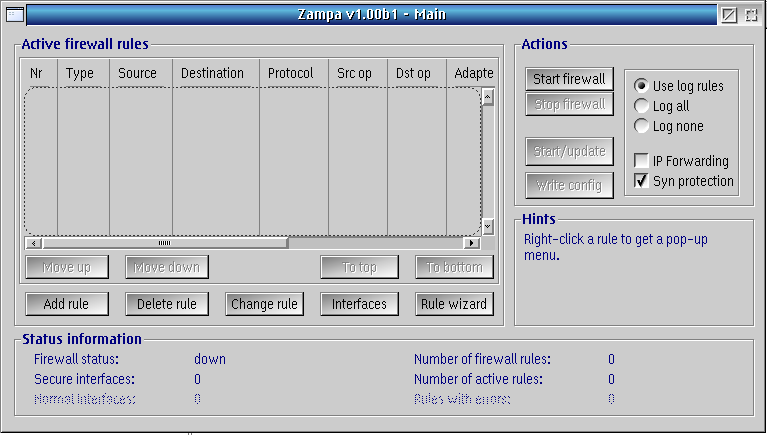Select the Log all radio button
The image size is (767, 435).
(x=641, y=106)
